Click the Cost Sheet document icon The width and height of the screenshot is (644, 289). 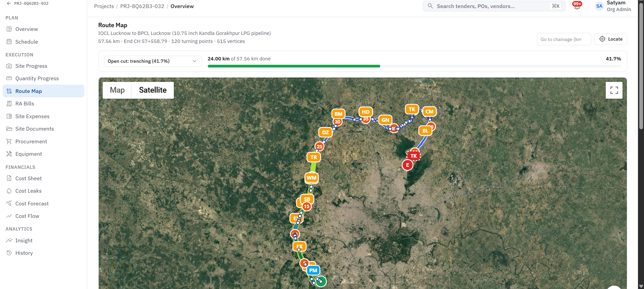pyautogui.click(x=9, y=179)
